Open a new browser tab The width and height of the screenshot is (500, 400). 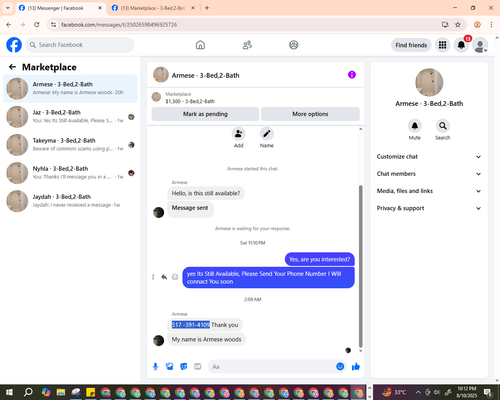(x=207, y=8)
